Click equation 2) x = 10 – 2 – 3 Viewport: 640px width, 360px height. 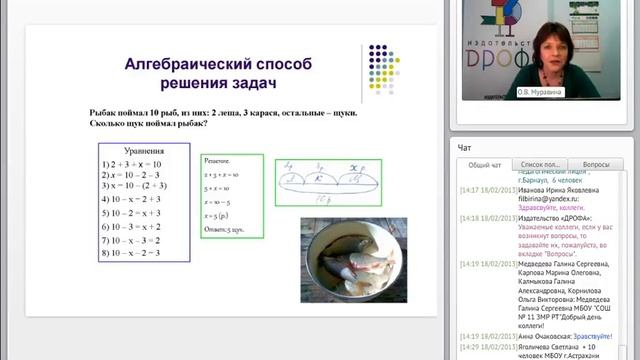[131, 175]
